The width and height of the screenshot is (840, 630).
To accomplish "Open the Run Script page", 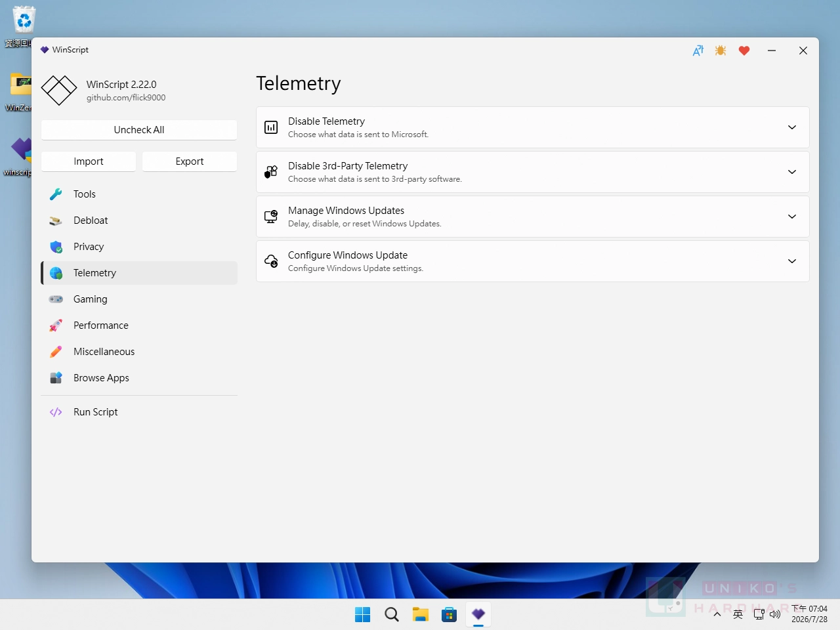I will [139, 412].
